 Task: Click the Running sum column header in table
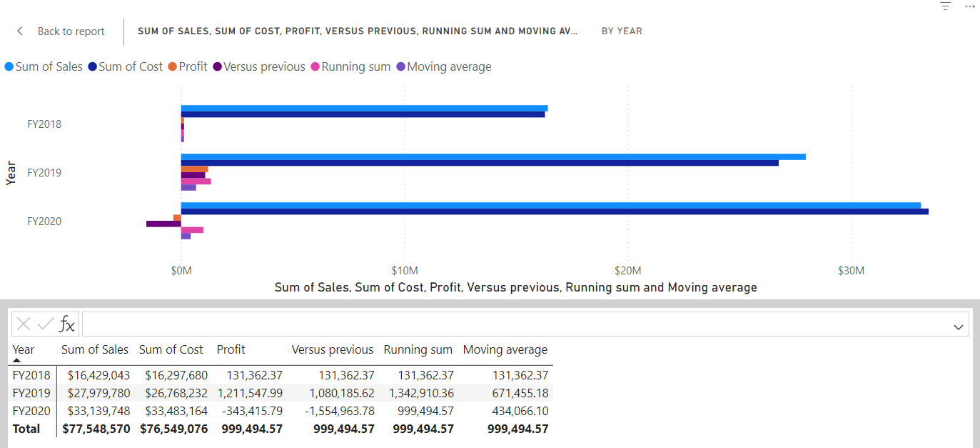coord(418,349)
